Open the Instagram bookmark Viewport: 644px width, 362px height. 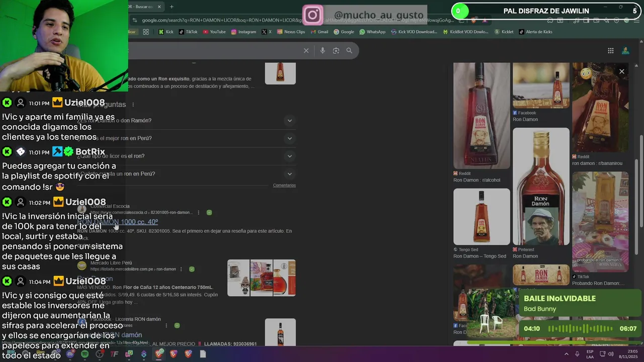tap(244, 32)
